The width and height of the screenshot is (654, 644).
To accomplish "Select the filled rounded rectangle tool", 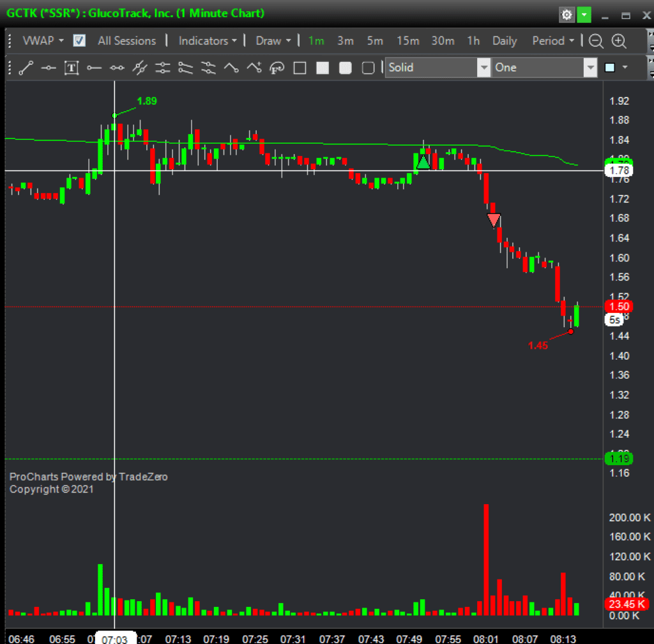I will (x=346, y=68).
